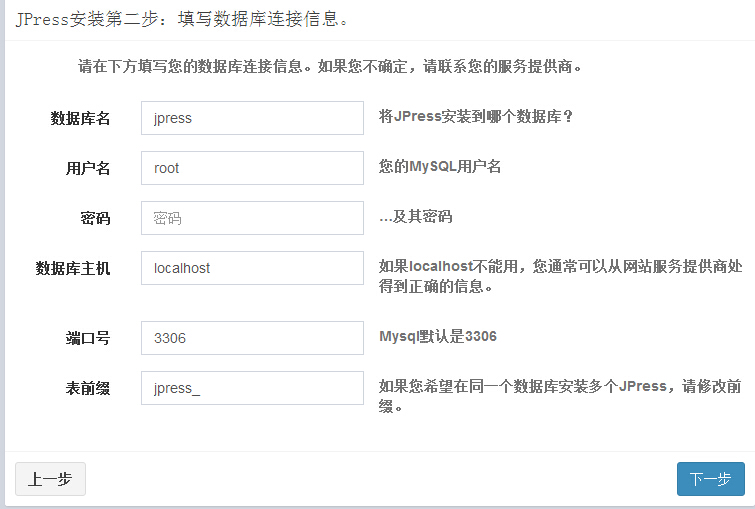Click the 表前缀 field with jpress_
This screenshot has height=509, width=755.
252,388
